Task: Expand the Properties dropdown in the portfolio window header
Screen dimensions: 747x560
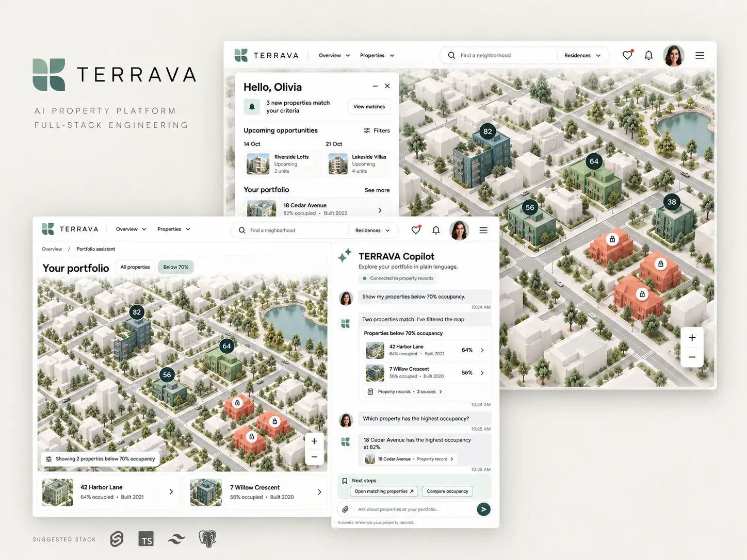Action: (x=174, y=229)
